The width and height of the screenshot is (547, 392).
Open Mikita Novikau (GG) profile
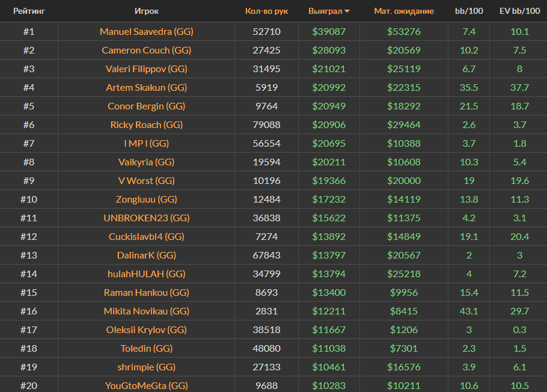point(147,311)
